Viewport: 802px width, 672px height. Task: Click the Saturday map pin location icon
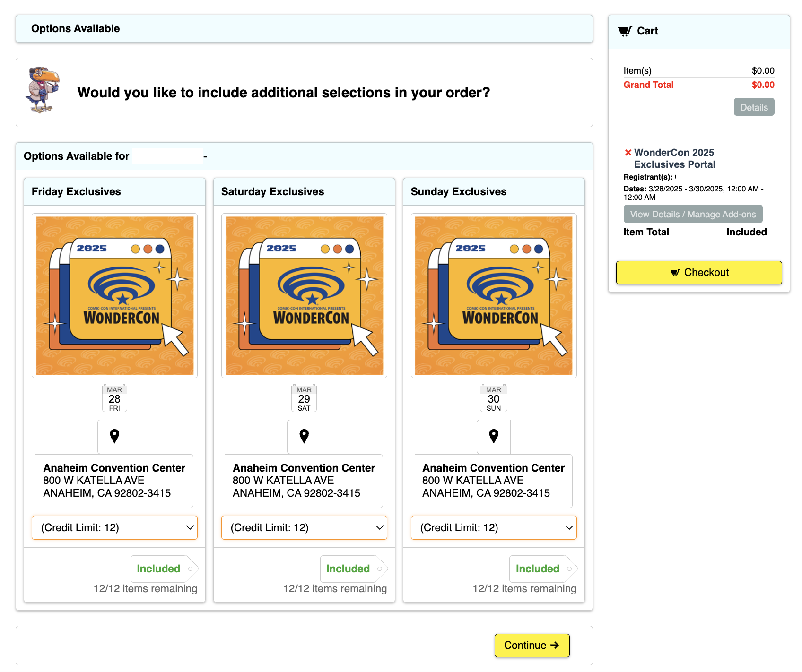(304, 436)
